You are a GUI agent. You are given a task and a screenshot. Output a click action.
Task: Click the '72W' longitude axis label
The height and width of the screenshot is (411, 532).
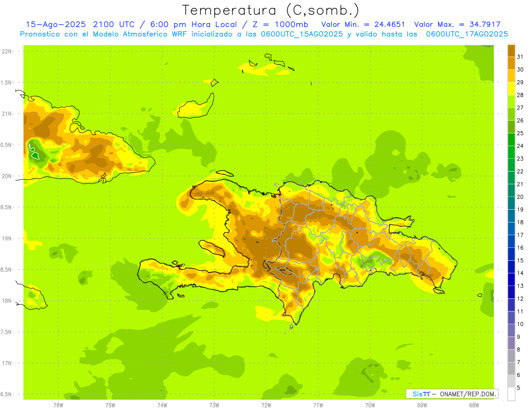266,404
